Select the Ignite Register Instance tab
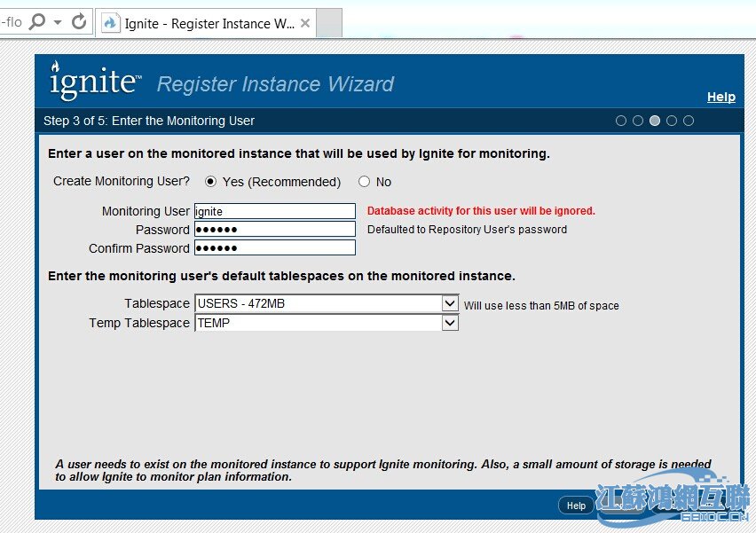Image resolution: width=756 pixels, height=533 pixels. [206, 23]
